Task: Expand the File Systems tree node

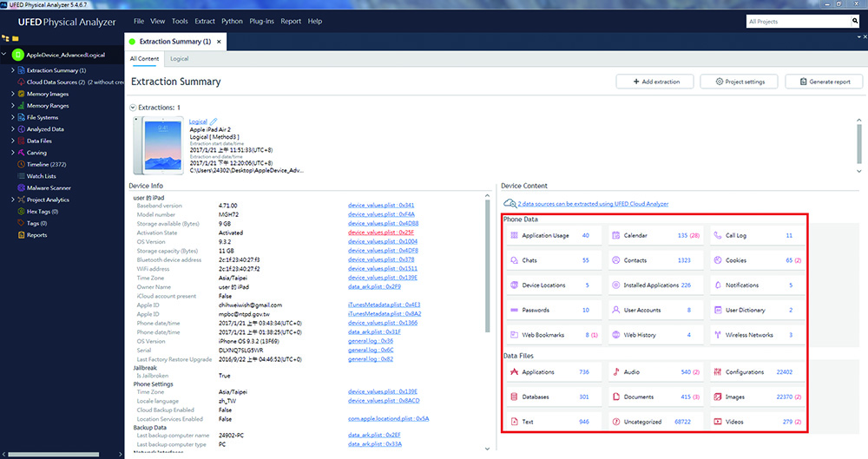Action: coord(13,117)
